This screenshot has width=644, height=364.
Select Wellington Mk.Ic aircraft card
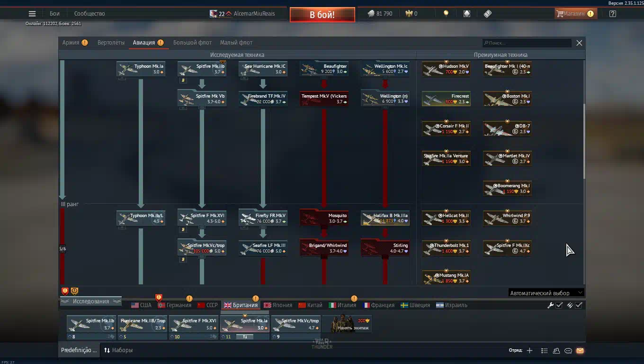pyautogui.click(x=385, y=69)
